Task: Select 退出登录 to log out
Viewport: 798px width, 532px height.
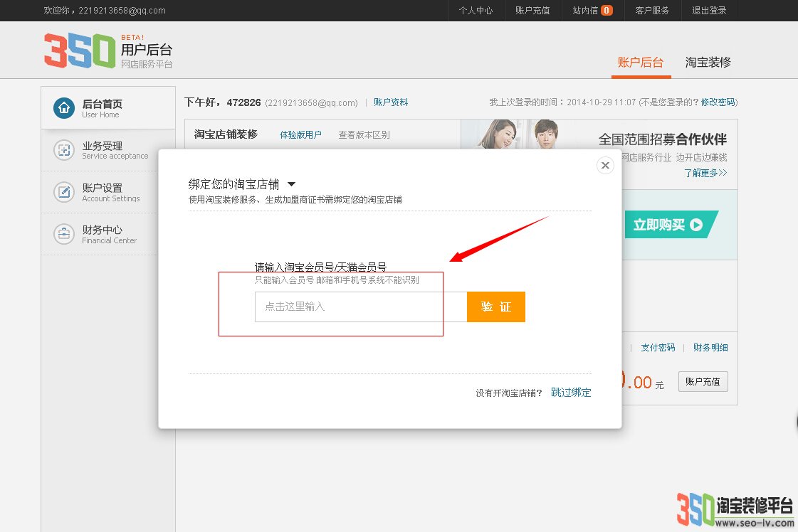Action: point(709,10)
